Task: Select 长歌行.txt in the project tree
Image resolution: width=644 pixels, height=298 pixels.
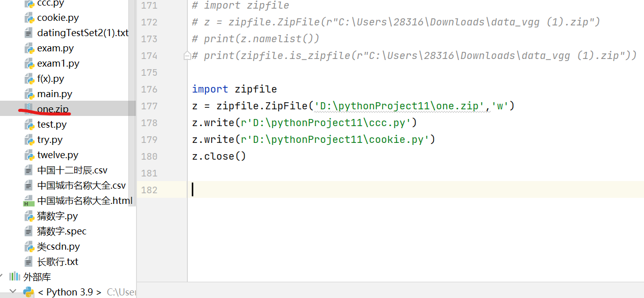Action: click(x=57, y=262)
